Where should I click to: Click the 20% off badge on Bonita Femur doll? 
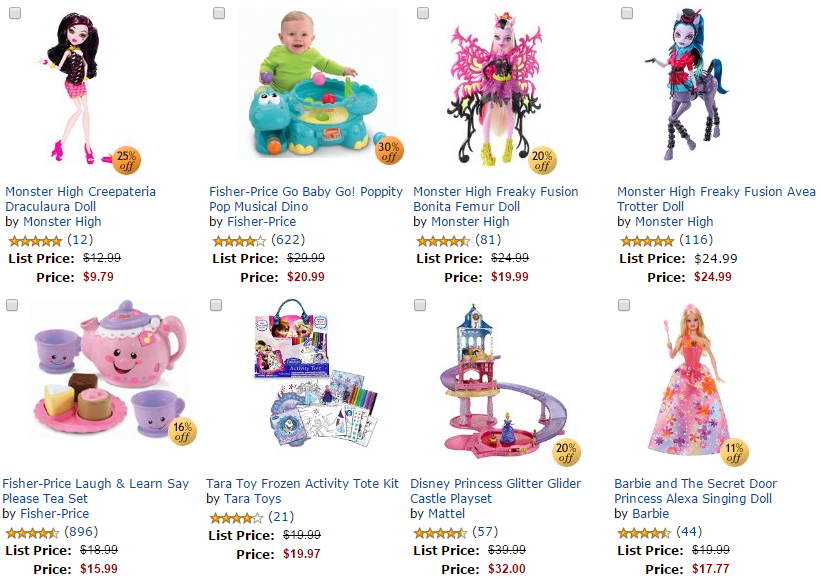[542, 160]
